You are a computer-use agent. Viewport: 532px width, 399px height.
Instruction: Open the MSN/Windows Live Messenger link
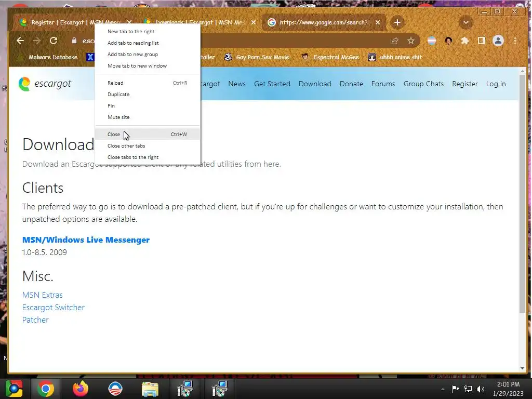[86, 240]
